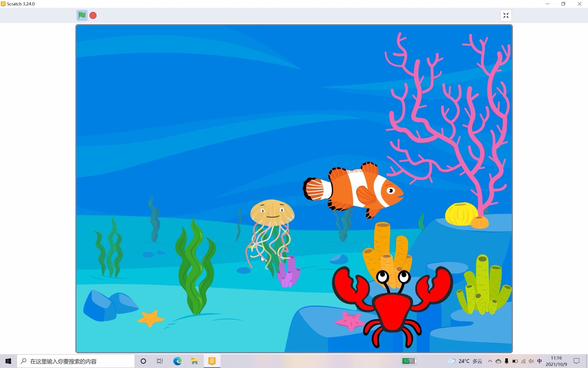
Task: Click the microphone tray icon
Action: [x=507, y=361]
